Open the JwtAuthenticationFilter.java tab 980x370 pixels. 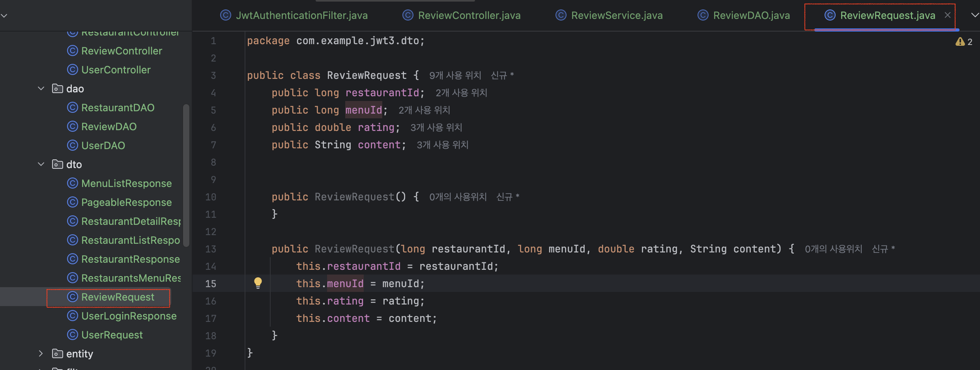[x=294, y=15]
